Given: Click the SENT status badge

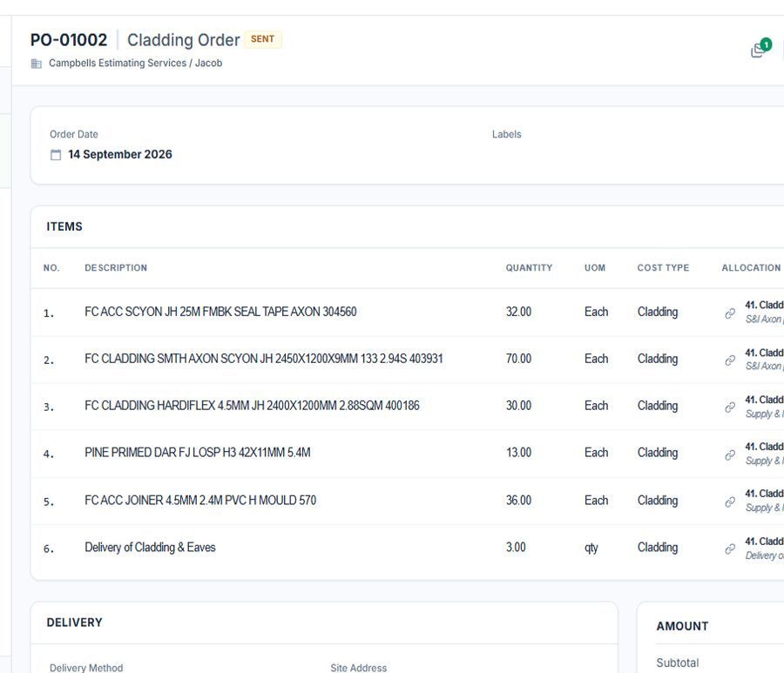Looking at the screenshot, I should point(262,39).
